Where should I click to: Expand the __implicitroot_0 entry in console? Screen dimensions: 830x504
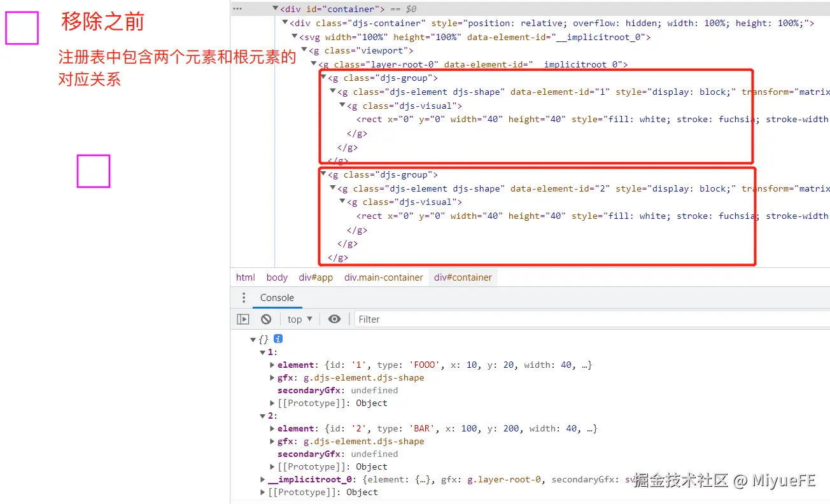coord(263,480)
